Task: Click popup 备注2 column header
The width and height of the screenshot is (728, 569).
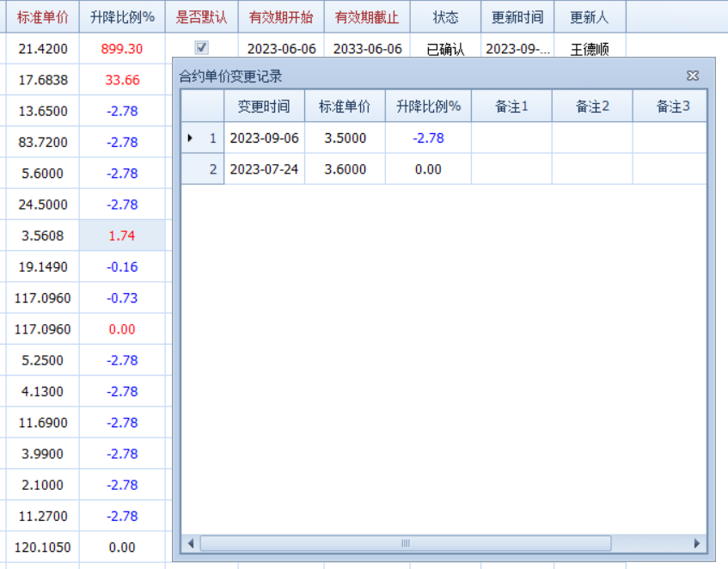Action: point(592,107)
